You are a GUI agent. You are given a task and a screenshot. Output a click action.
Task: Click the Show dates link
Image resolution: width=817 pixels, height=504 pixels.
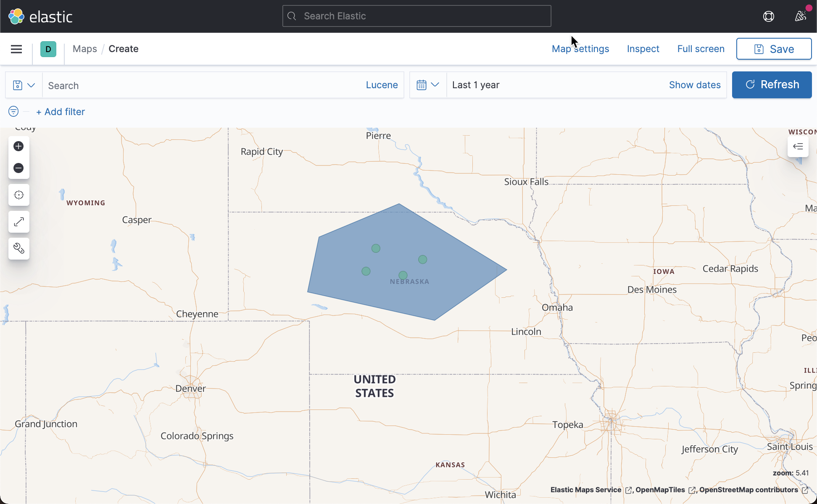point(694,85)
